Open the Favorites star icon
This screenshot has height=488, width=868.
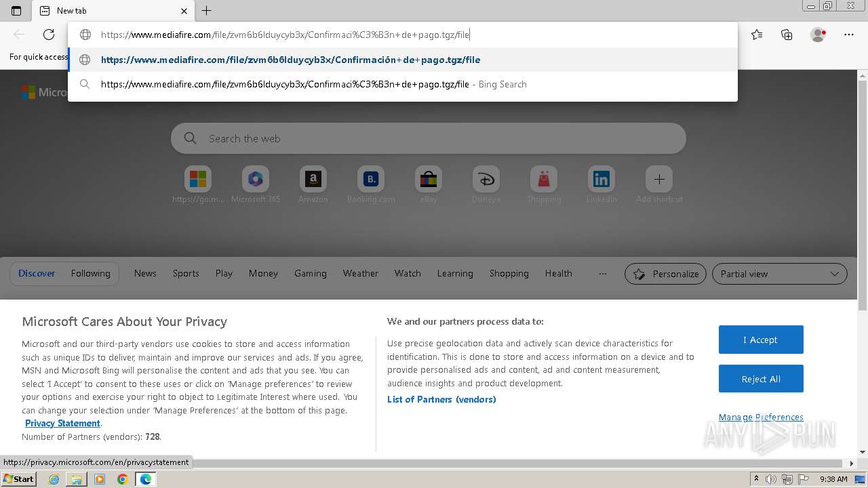click(757, 35)
